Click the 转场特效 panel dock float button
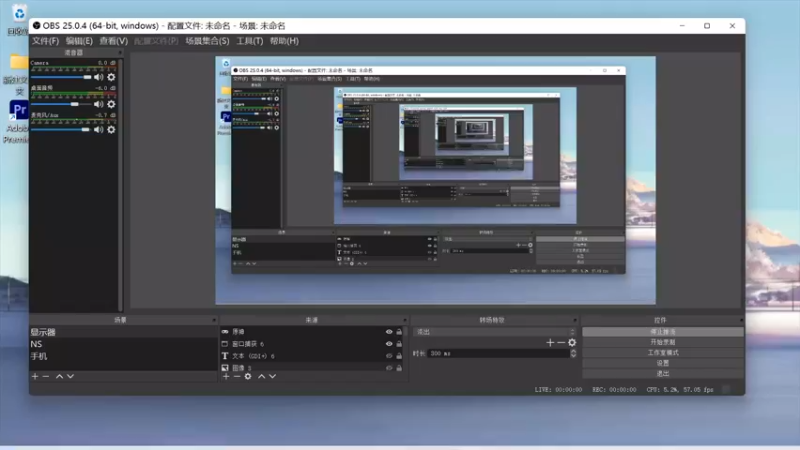This screenshot has width=800, height=450. click(575, 320)
